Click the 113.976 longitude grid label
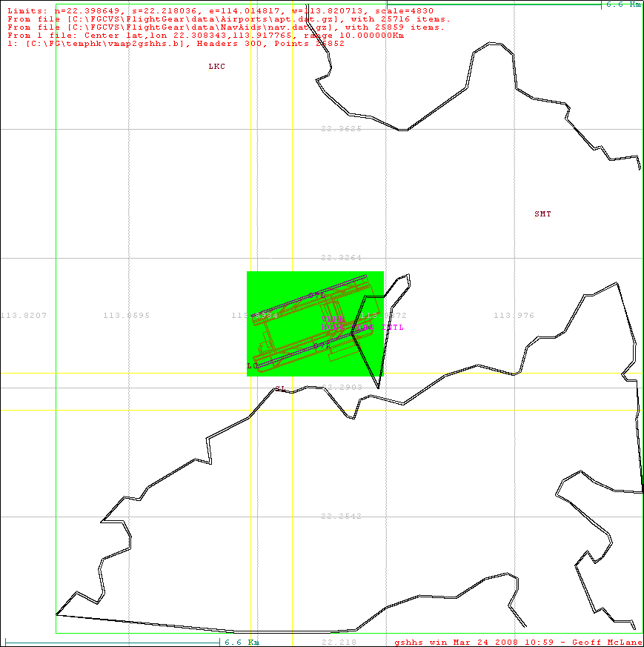The width and height of the screenshot is (644, 647). (x=514, y=316)
